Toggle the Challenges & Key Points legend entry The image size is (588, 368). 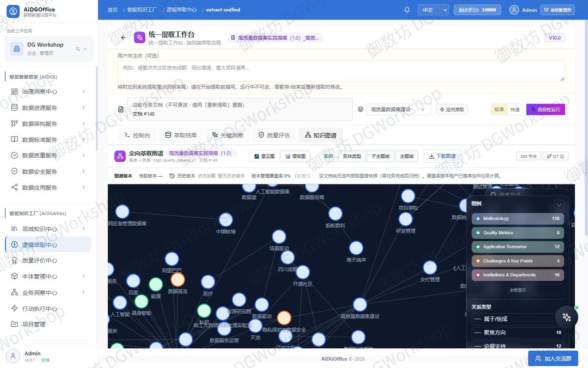click(518, 261)
